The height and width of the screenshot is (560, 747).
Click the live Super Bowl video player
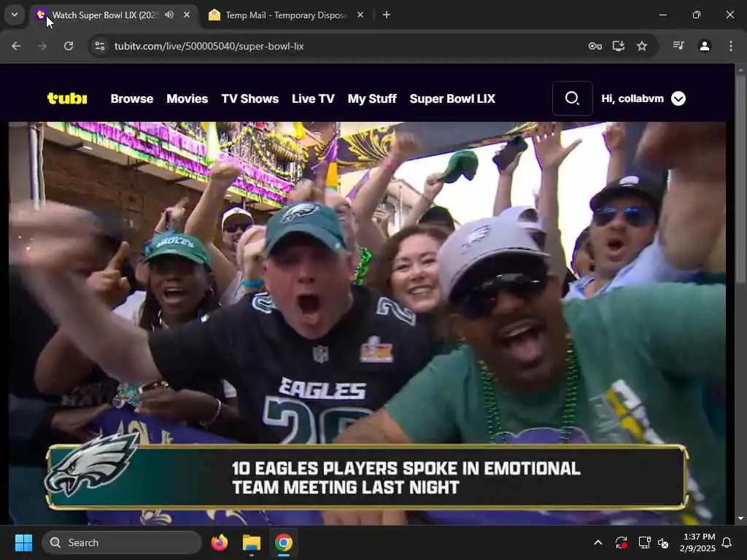click(x=368, y=323)
